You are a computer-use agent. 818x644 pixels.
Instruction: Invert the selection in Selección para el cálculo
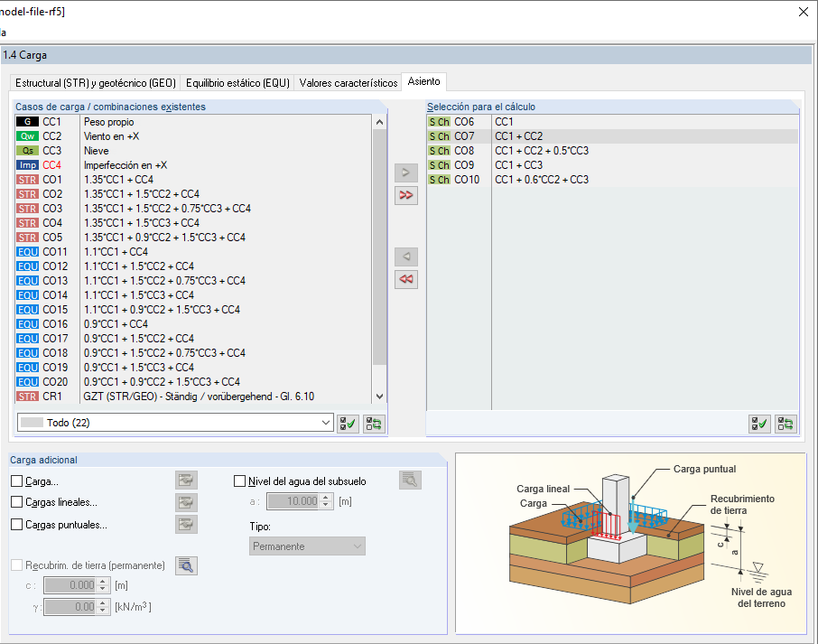tap(785, 424)
